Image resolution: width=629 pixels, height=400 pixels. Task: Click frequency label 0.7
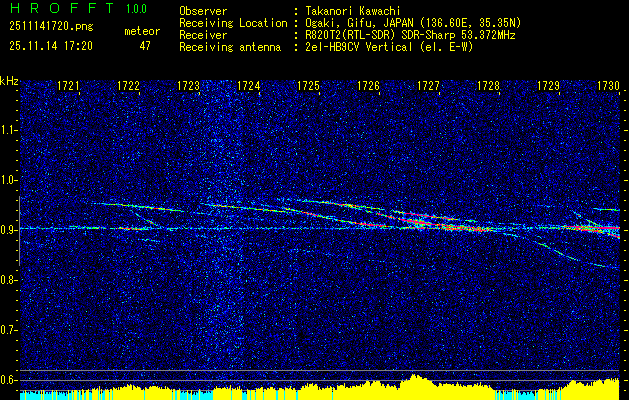pos(8,330)
